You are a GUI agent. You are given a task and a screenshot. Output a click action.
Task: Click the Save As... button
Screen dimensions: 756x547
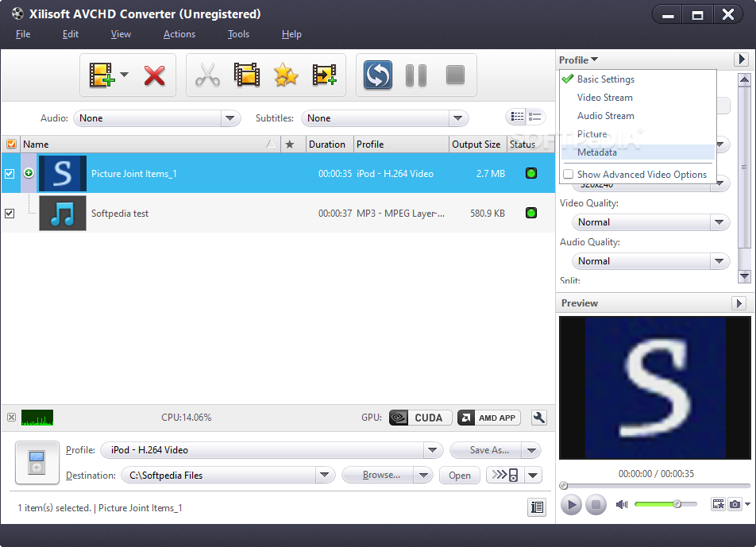(x=487, y=451)
